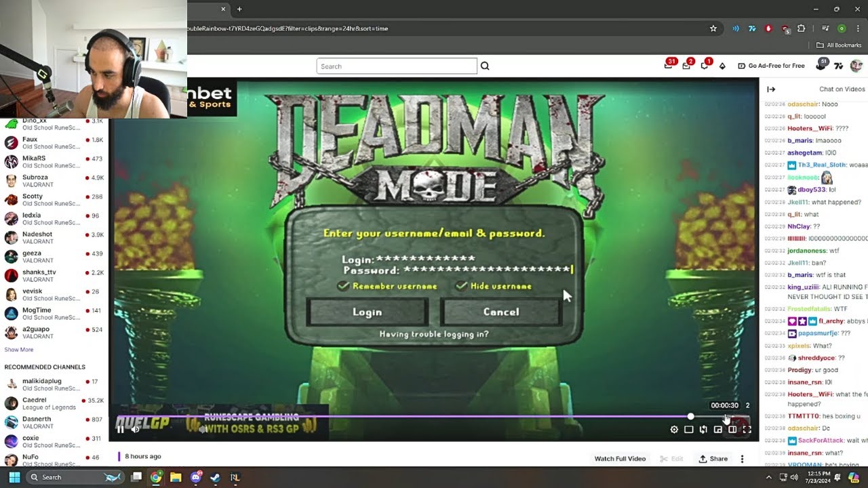This screenshot has height=488, width=868.
Task: Click the Windows taskbar Search box
Action: (x=75, y=477)
